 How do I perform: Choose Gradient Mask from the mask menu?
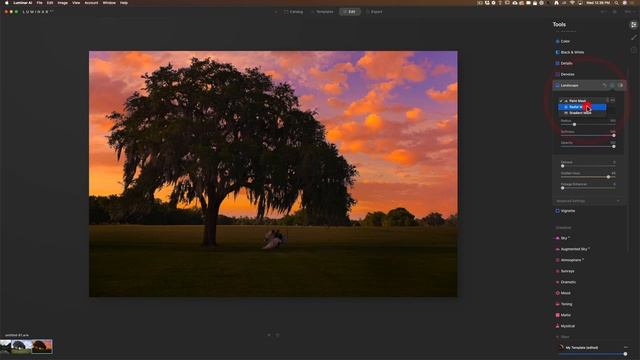pyautogui.click(x=582, y=113)
